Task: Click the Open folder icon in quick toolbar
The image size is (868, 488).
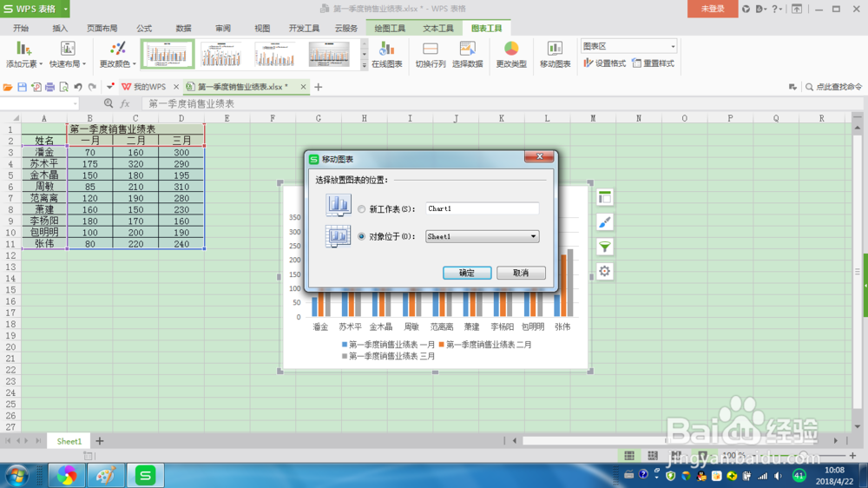Action: 8,87
